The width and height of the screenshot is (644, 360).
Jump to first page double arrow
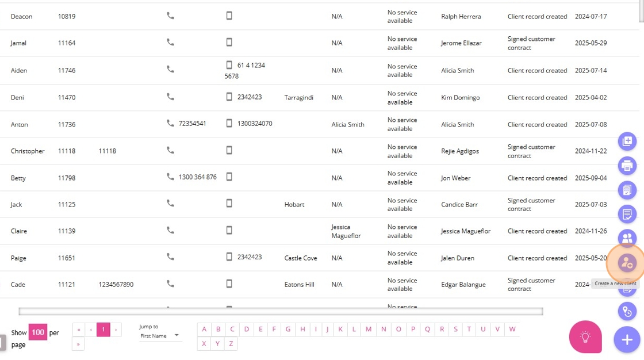[x=79, y=330]
